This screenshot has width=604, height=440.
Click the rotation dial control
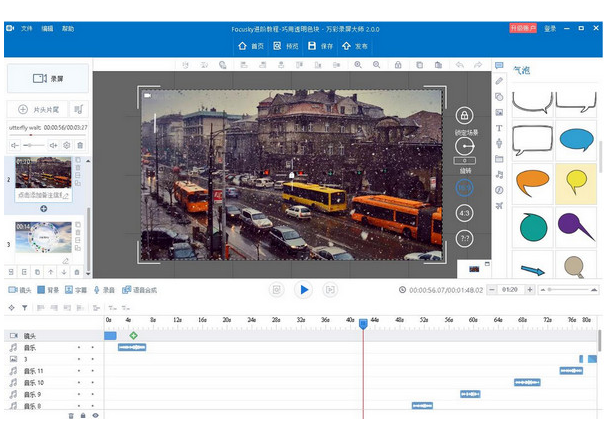tap(465, 146)
